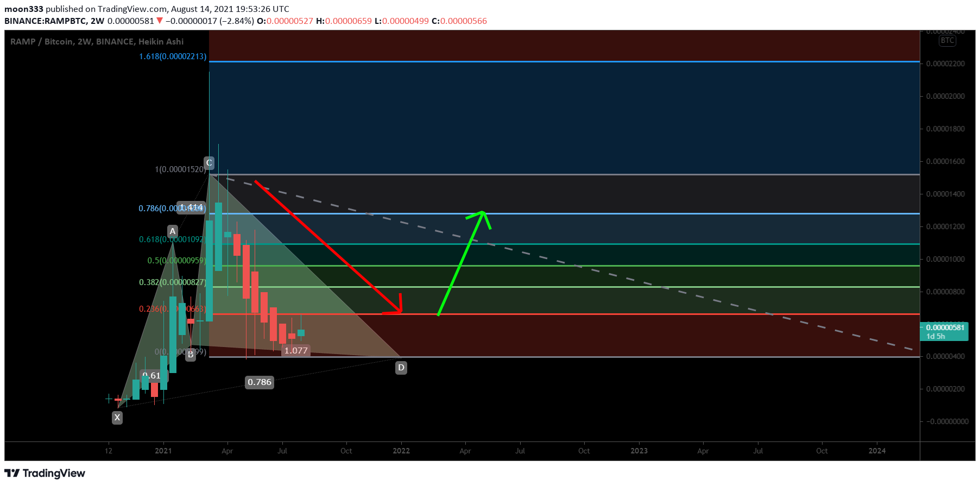Viewport: 980px width, 486px height.
Task: Click the 0.00000400 price axis label
Action: 945,356
